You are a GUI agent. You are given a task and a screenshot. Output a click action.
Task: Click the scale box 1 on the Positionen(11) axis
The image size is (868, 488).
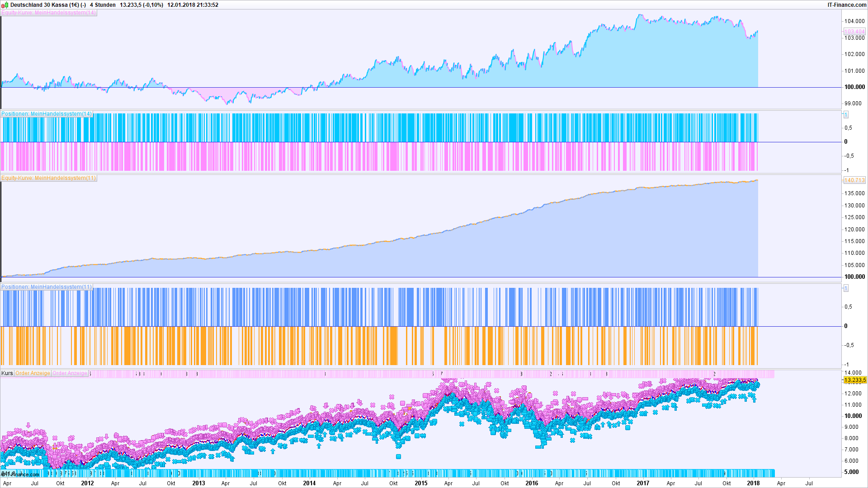pyautogui.click(x=845, y=288)
